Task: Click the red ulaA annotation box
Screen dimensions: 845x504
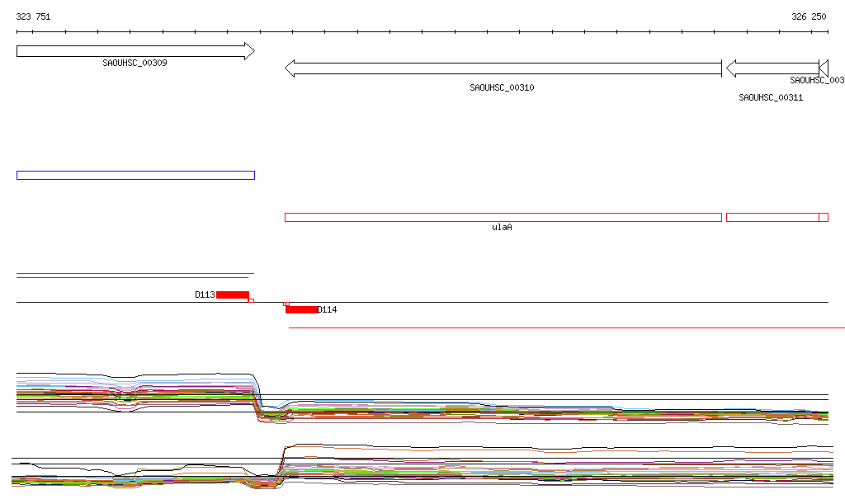Action: (503, 218)
